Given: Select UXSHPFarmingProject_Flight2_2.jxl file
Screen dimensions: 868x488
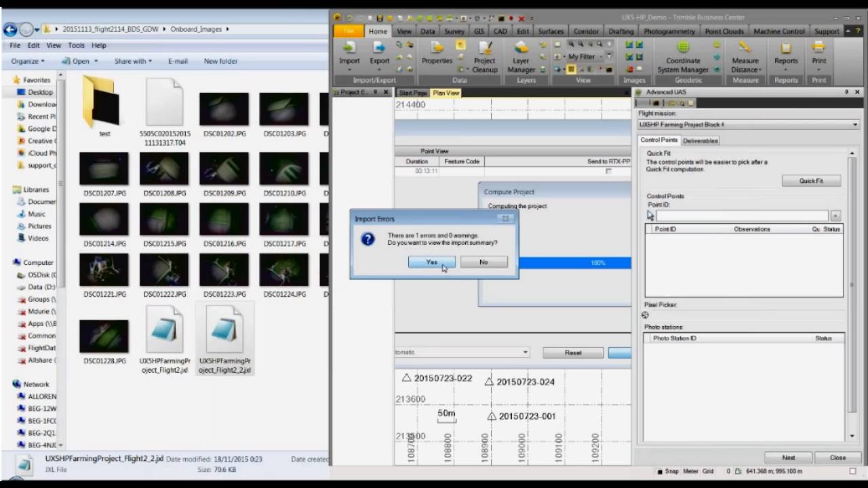Looking at the screenshot, I should click(224, 339).
